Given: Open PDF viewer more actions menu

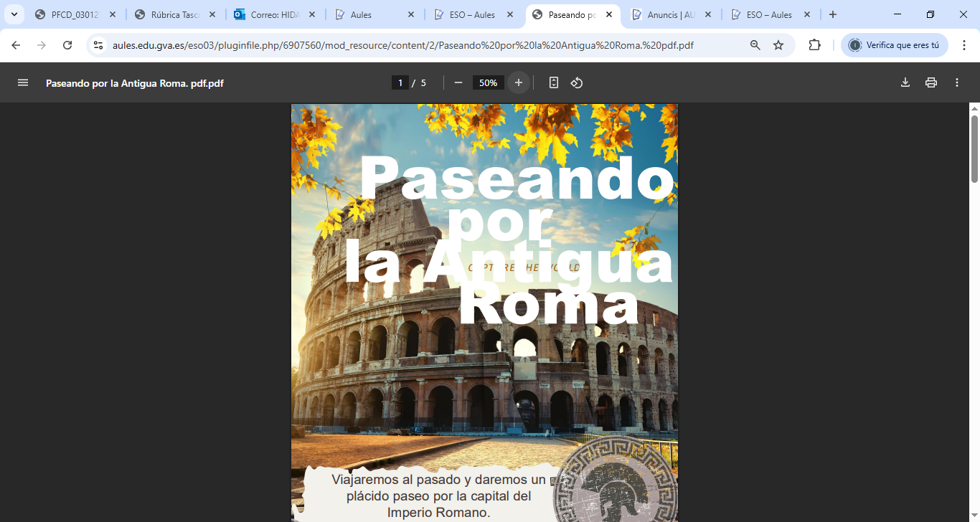Looking at the screenshot, I should click(x=957, y=82).
